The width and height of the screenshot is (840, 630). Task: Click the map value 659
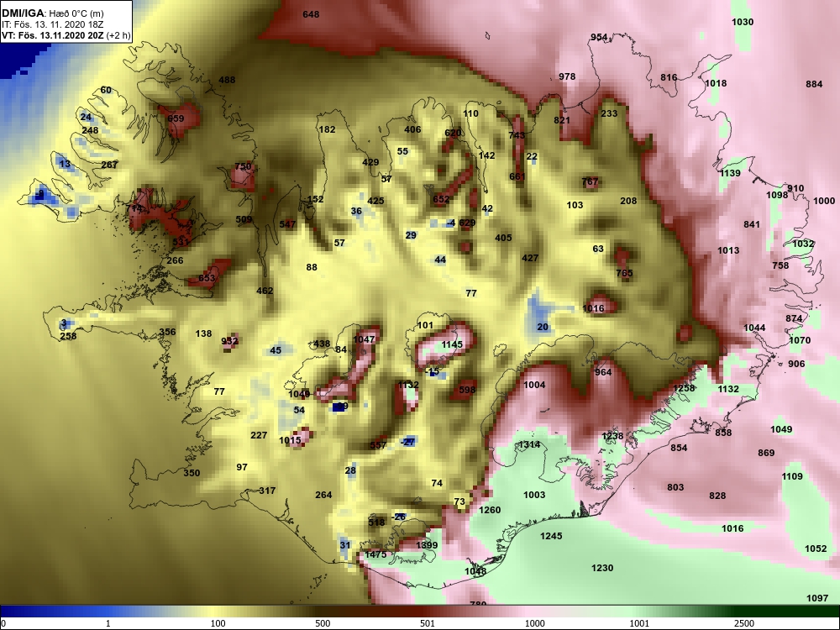(x=176, y=119)
